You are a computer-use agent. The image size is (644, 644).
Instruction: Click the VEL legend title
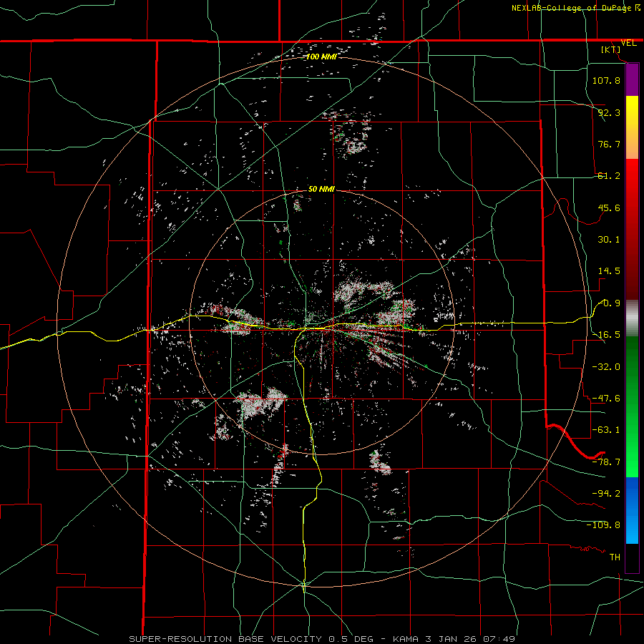[628, 43]
